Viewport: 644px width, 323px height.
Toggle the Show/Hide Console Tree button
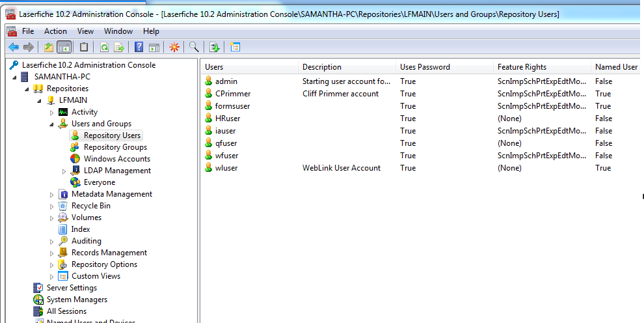pyautogui.click(x=64, y=48)
